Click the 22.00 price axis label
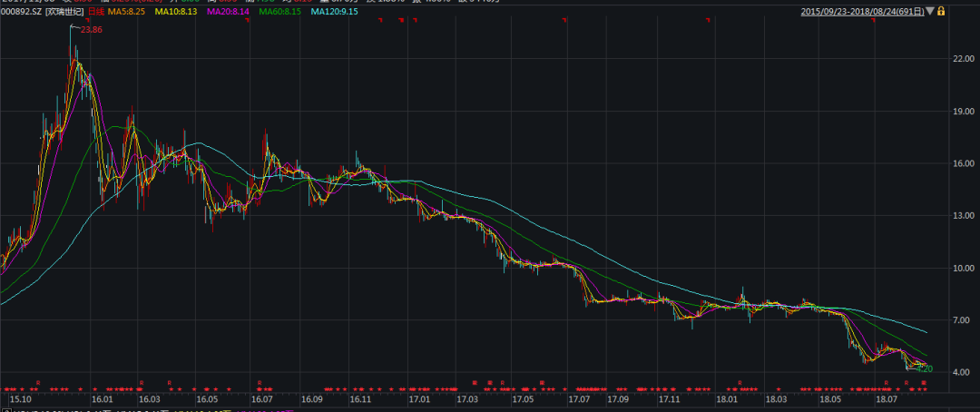 (x=961, y=59)
